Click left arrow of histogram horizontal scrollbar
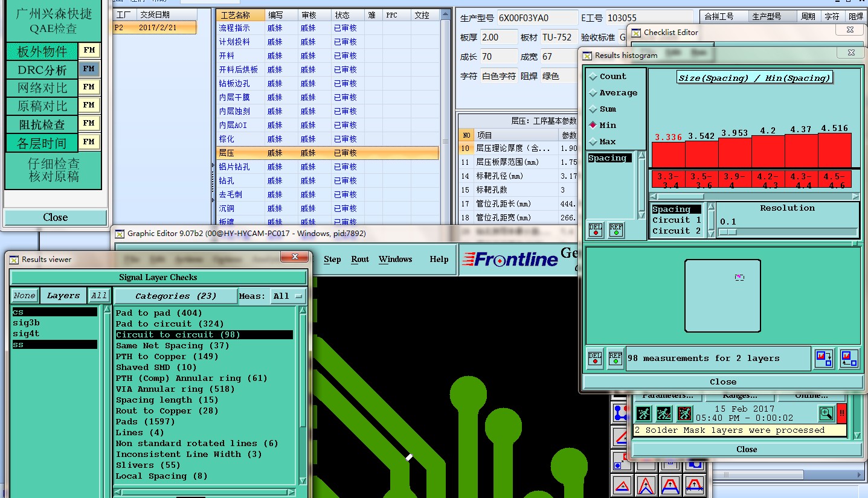 tap(653, 196)
